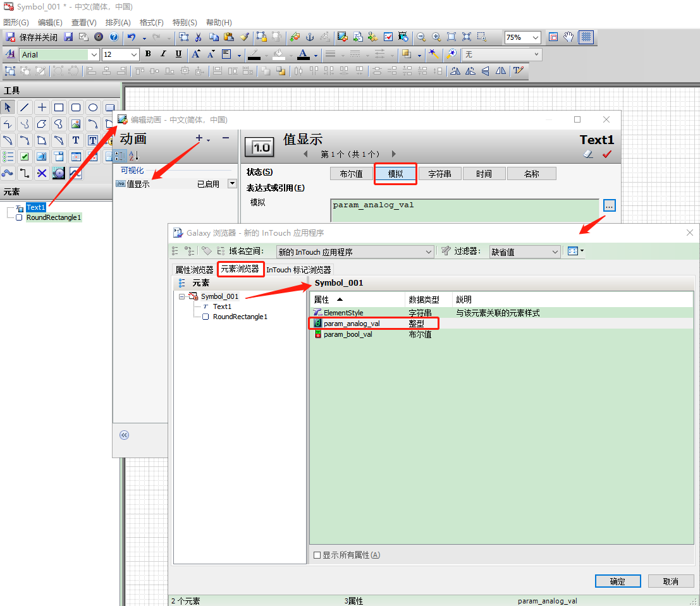Click the add animation plus button
This screenshot has width=700, height=606.
199,138
